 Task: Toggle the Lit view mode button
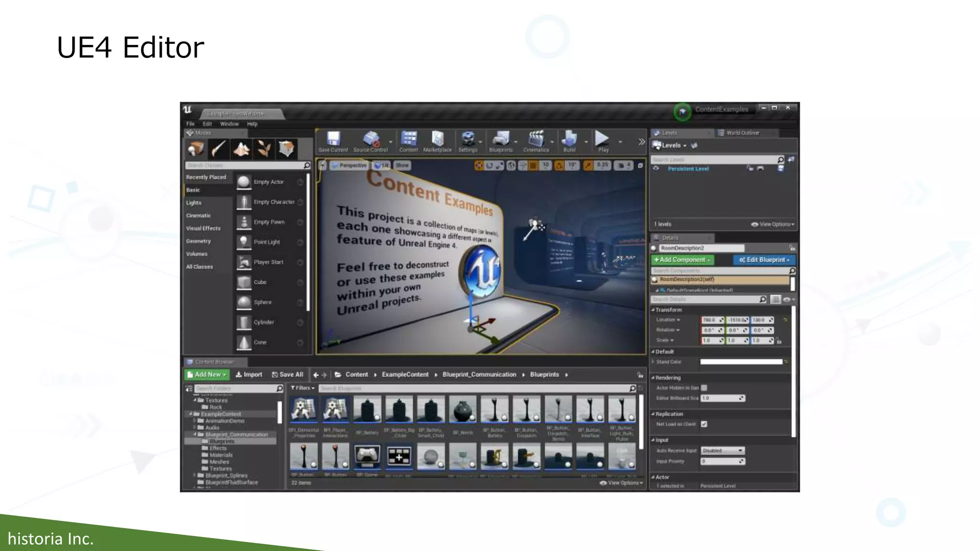[381, 165]
